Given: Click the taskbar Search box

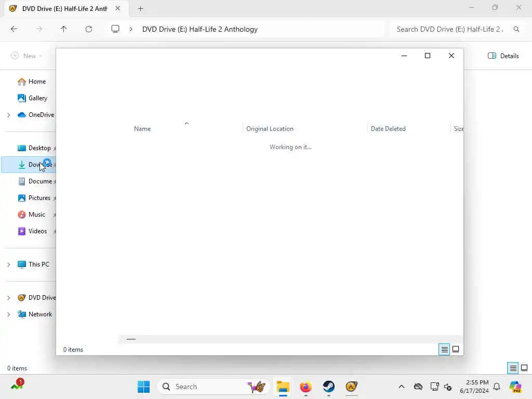Looking at the screenshot, I should pos(214,387).
